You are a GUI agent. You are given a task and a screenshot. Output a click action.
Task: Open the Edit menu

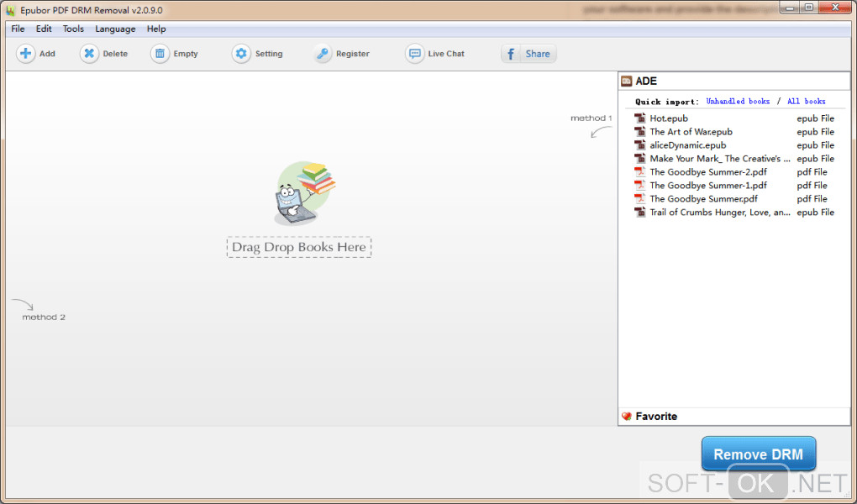coord(44,29)
